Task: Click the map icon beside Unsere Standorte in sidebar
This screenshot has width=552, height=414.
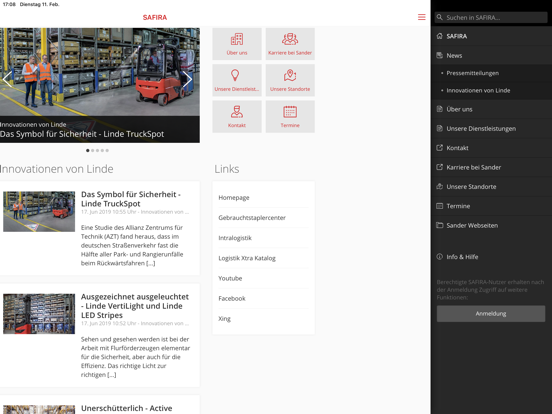Action: pos(439,187)
